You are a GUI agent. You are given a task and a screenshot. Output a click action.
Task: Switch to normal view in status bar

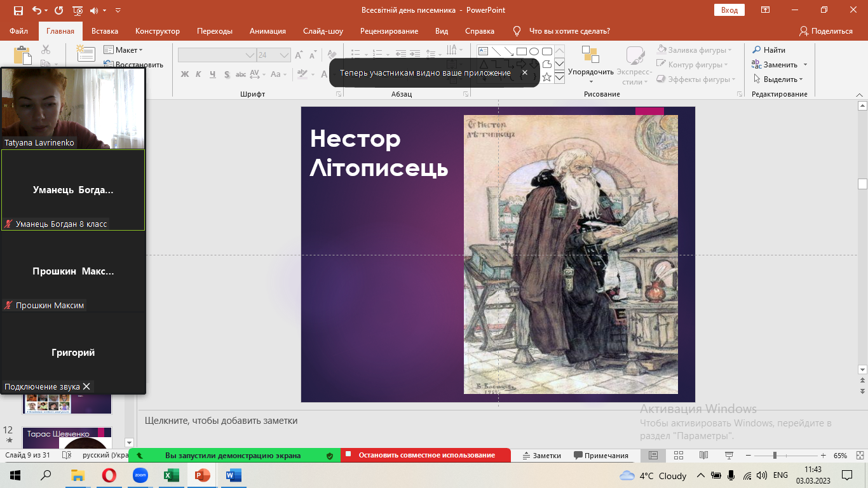coord(653,456)
